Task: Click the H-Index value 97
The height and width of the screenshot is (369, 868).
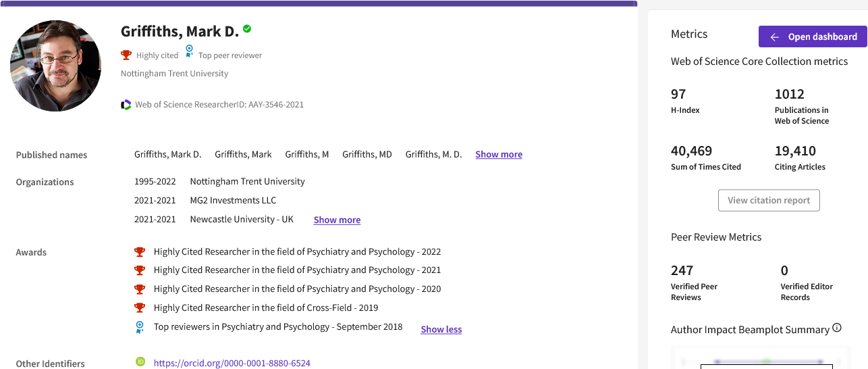Action: [x=678, y=95]
